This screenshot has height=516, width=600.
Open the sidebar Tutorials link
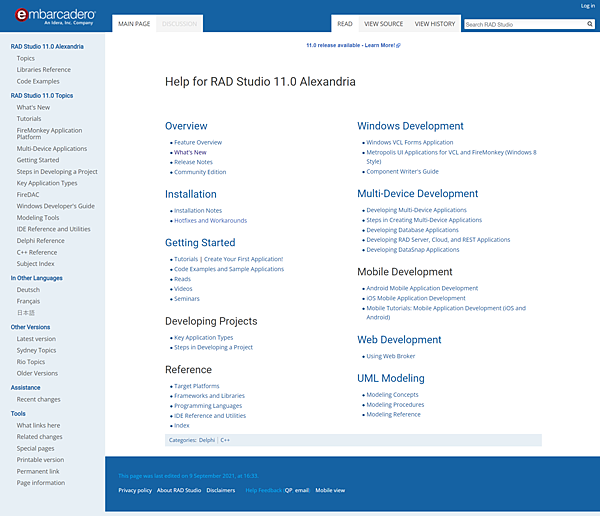coord(29,119)
